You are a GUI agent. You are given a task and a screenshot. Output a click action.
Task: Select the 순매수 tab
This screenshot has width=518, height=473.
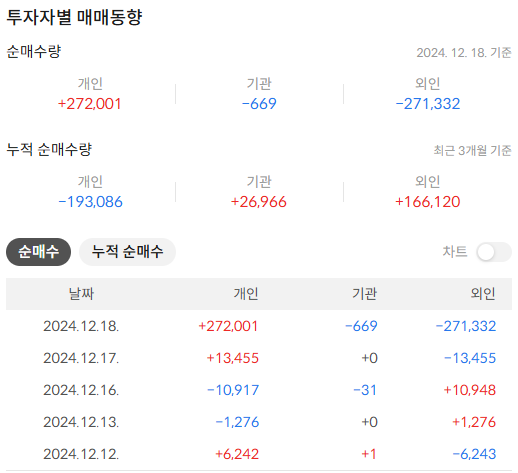[x=38, y=252]
